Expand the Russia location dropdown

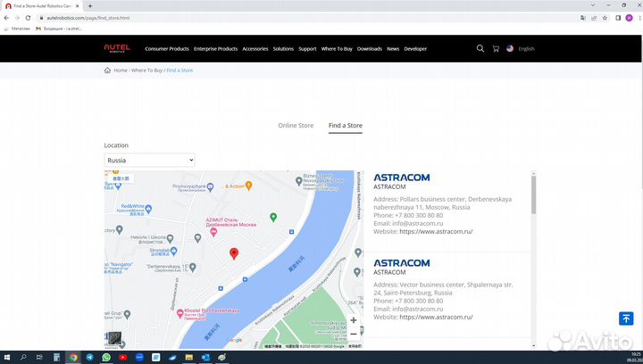pyautogui.click(x=149, y=160)
